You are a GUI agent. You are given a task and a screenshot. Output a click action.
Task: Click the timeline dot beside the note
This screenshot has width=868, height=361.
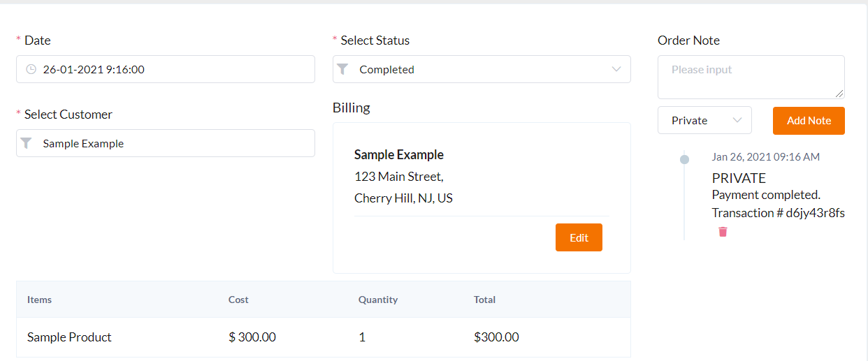pos(684,160)
